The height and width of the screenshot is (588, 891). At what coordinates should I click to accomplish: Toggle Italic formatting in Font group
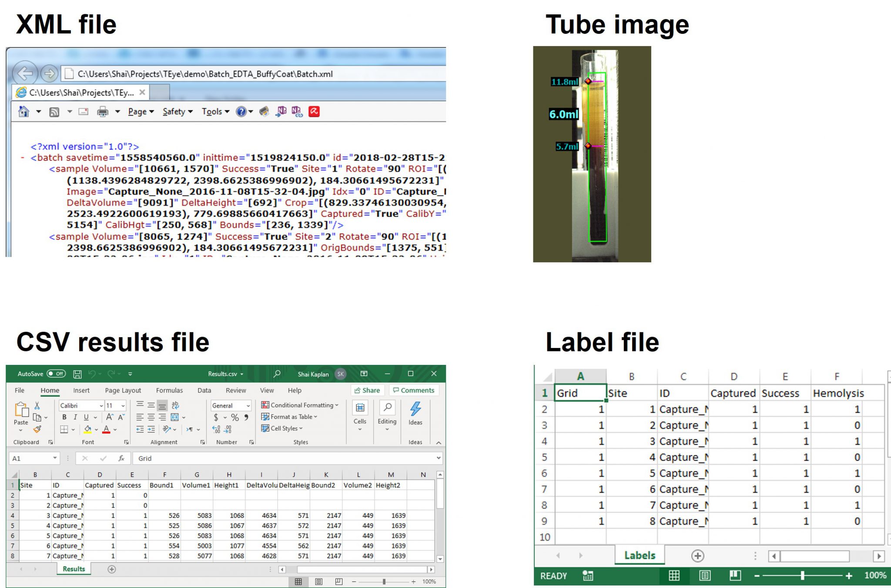tap(75, 417)
